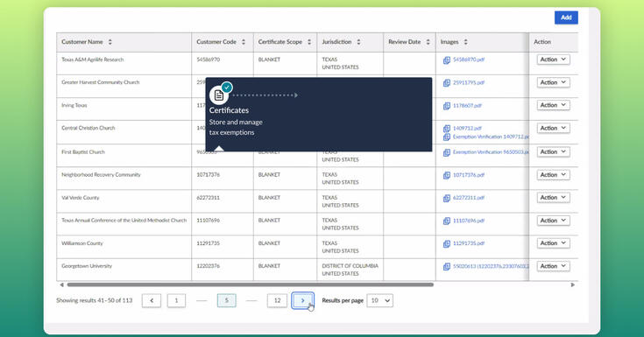Sort by Images column

coord(466,42)
